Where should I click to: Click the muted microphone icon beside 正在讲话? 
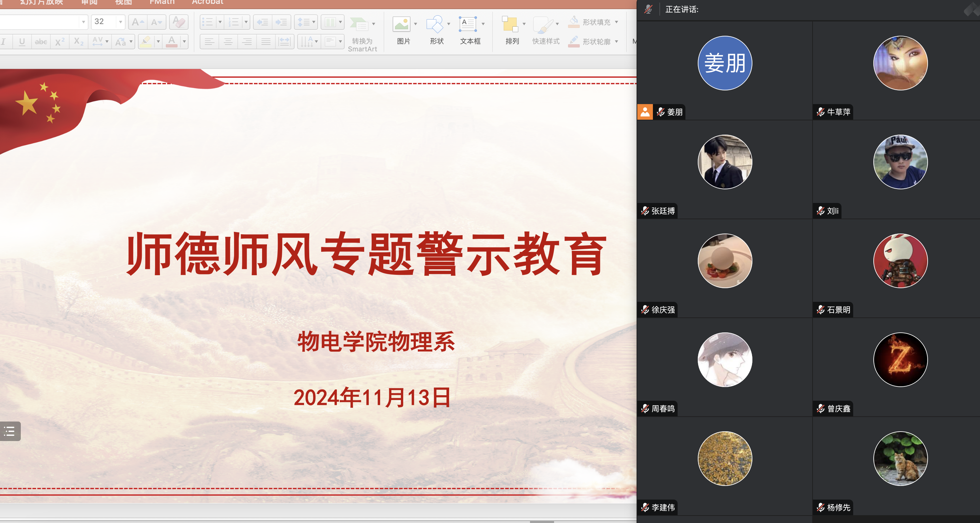point(649,9)
